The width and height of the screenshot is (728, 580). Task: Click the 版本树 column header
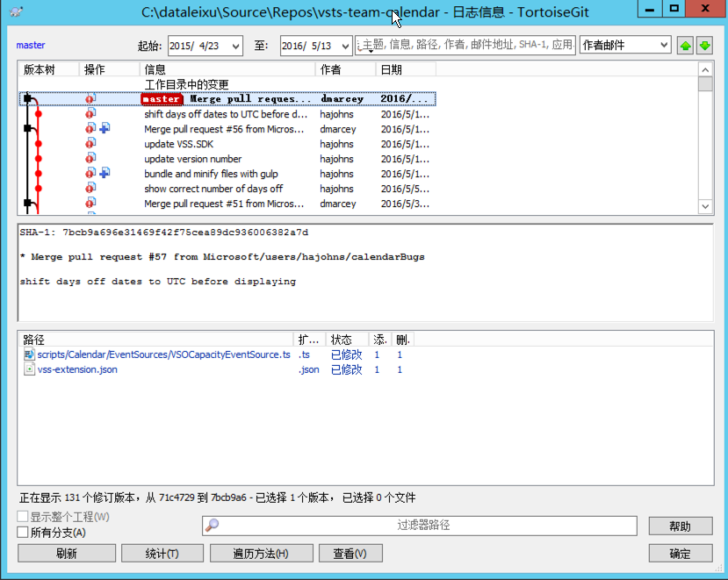click(x=49, y=69)
